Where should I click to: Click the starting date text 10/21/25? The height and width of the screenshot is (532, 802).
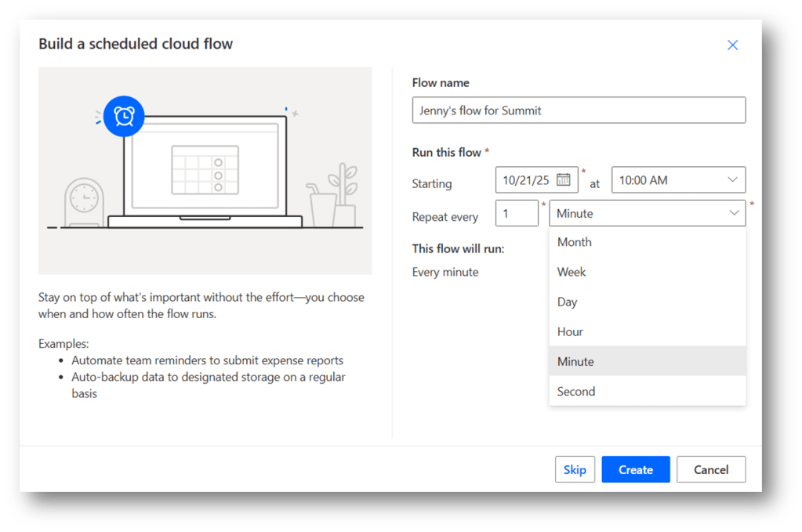pos(526,180)
